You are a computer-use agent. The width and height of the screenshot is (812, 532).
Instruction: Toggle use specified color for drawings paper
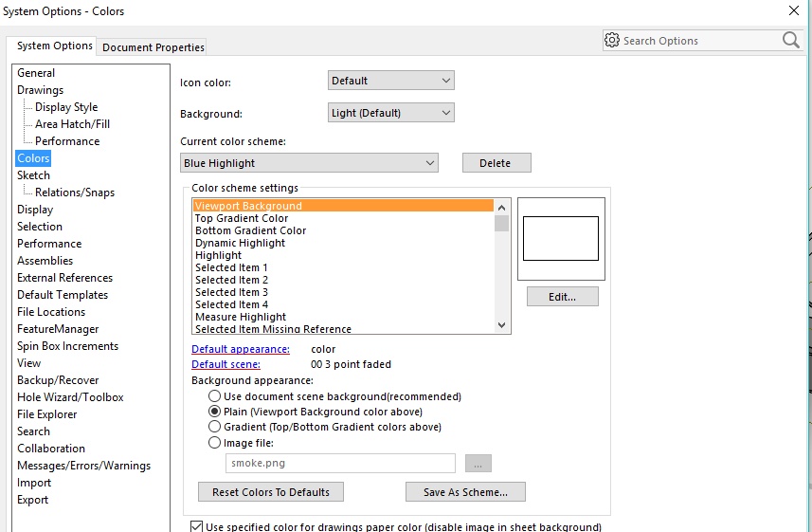[197, 527]
